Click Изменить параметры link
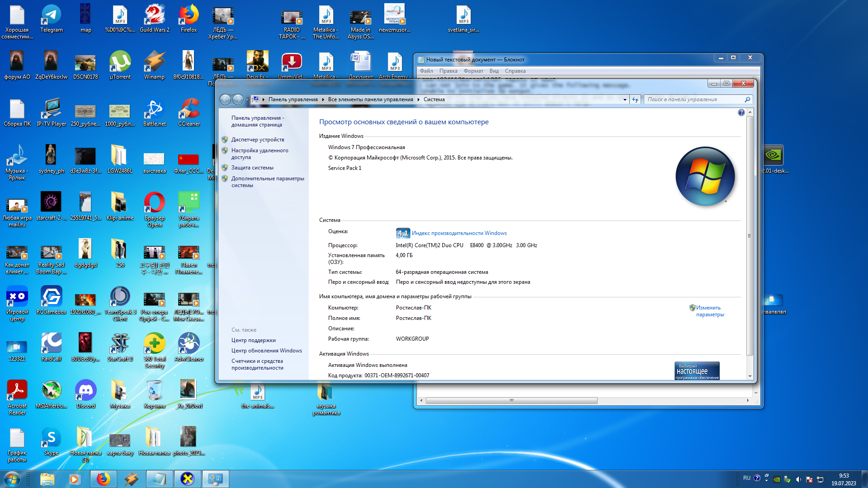Screen dimensions: 868x488 710,311
